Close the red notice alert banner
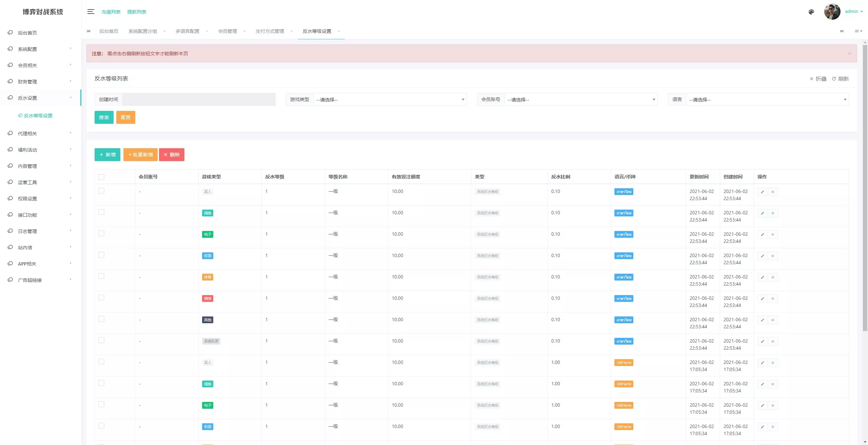 (849, 53)
